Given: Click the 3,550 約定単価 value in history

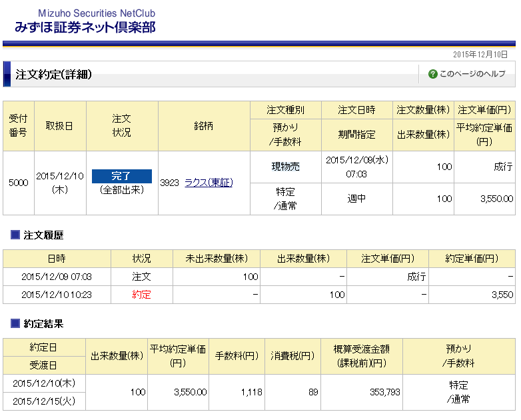Looking at the screenshot, I should pos(502,295).
